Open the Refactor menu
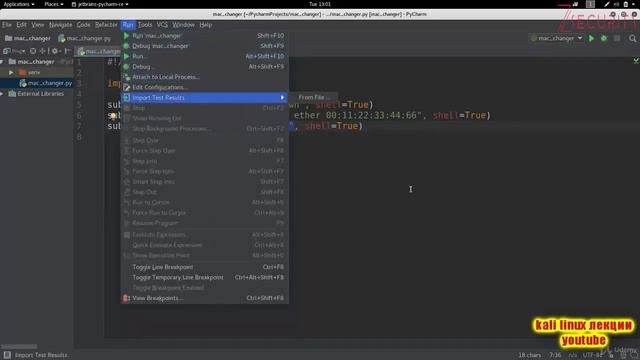640x360 pixels. click(x=106, y=25)
